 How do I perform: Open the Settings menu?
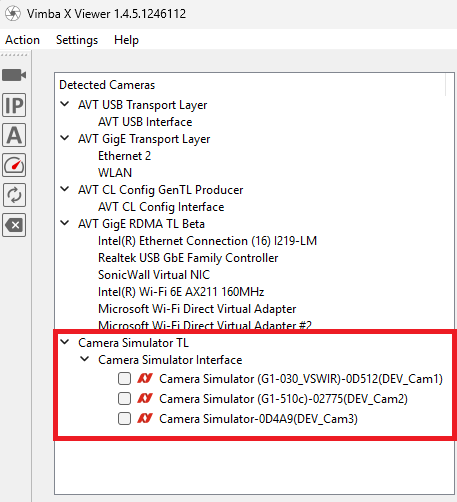pos(77,40)
